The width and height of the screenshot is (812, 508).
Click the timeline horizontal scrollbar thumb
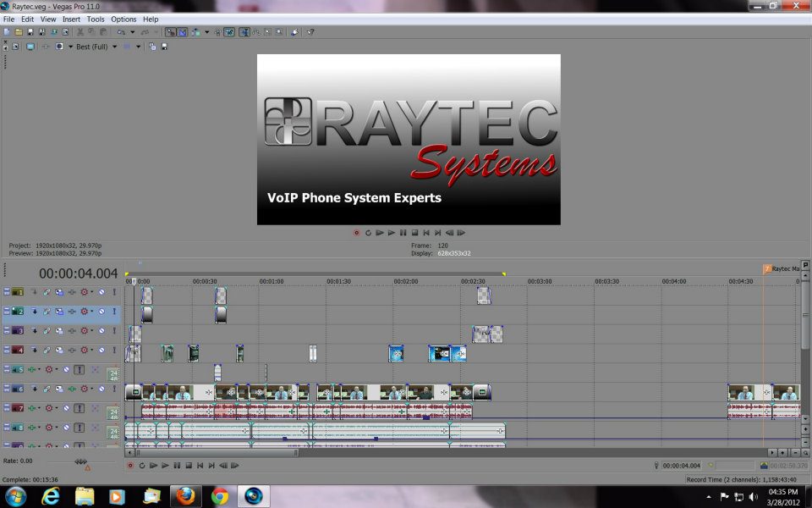[x=216, y=452]
